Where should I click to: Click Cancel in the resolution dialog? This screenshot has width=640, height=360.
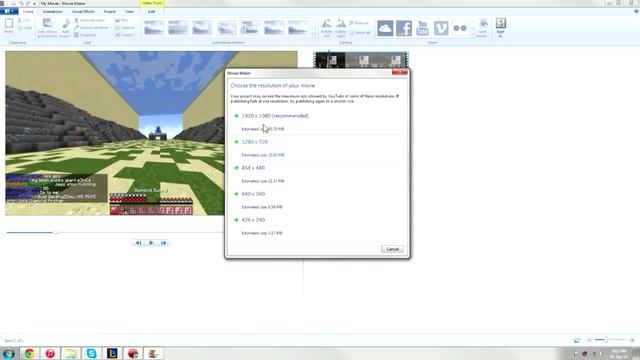click(x=392, y=249)
